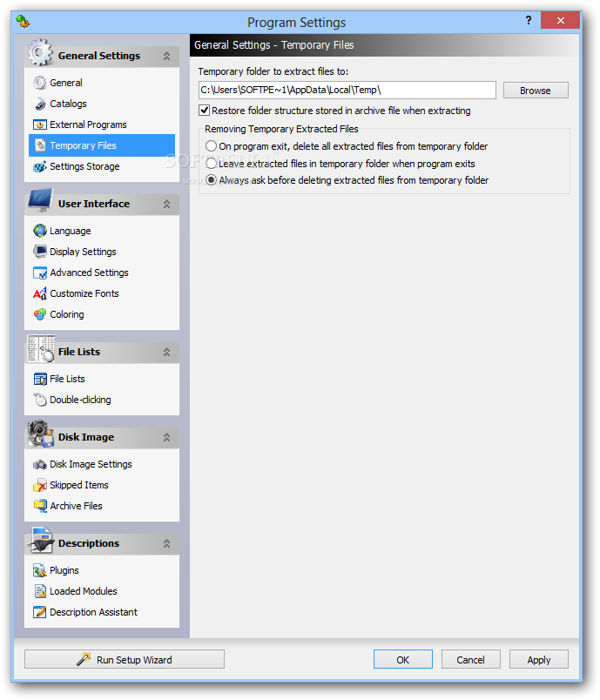This screenshot has height=700, width=600.
Task: Click the Archive Files icon
Action: [x=40, y=506]
